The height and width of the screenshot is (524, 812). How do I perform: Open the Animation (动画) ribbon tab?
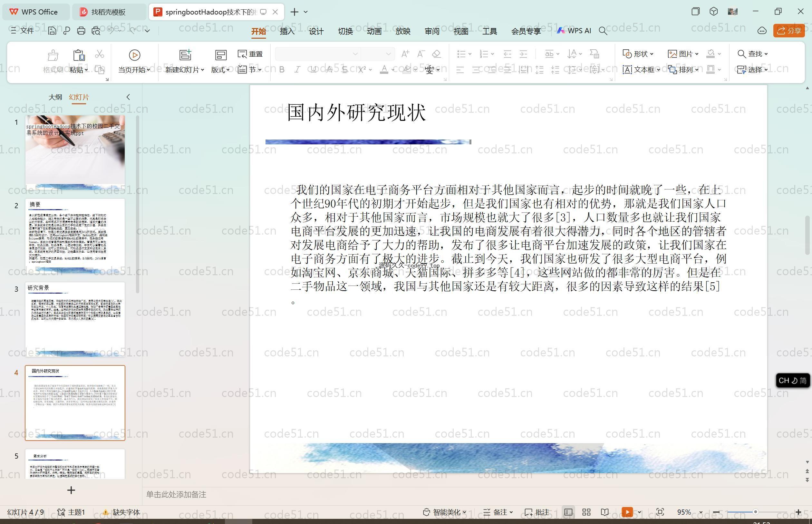374,31
